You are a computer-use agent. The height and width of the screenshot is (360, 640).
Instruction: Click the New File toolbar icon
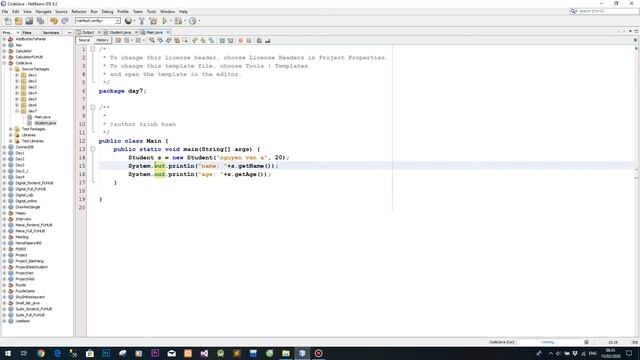[8, 21]
